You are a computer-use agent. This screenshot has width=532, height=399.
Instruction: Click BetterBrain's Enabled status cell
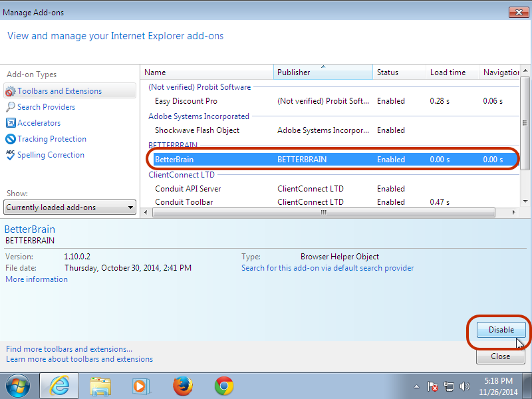[391, 160]
